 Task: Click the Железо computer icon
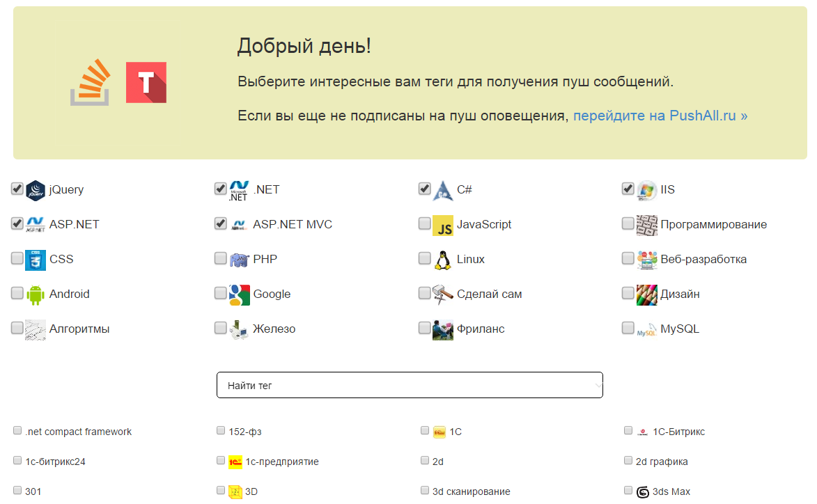point(239,329)
